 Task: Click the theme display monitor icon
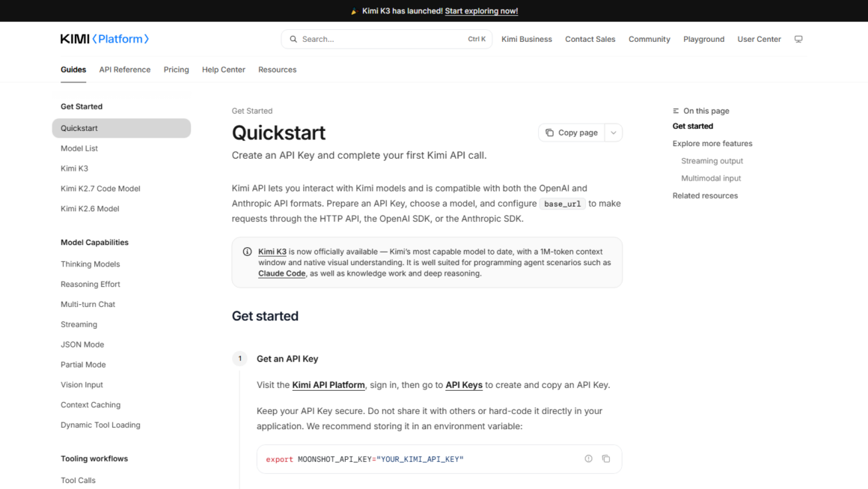798,40
